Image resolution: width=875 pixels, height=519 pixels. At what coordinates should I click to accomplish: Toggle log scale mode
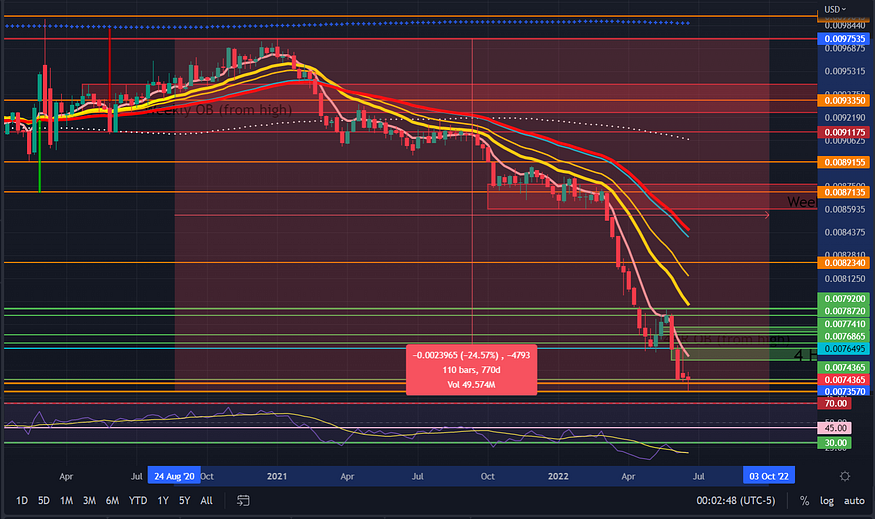826,501
